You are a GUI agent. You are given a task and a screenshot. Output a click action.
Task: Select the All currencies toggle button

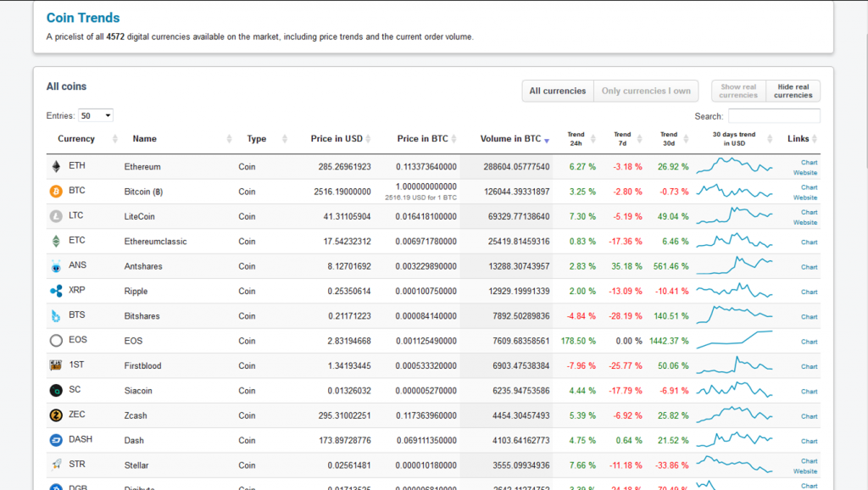pyautogui.click(x=558, y=91)
